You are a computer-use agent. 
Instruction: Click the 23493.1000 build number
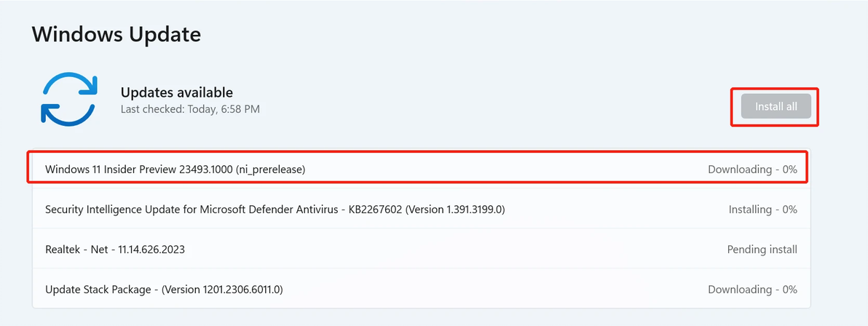pos(206,170)
